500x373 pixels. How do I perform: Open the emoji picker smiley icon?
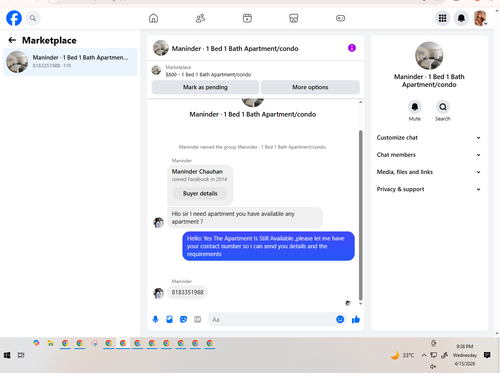click(x=340, y=319)
